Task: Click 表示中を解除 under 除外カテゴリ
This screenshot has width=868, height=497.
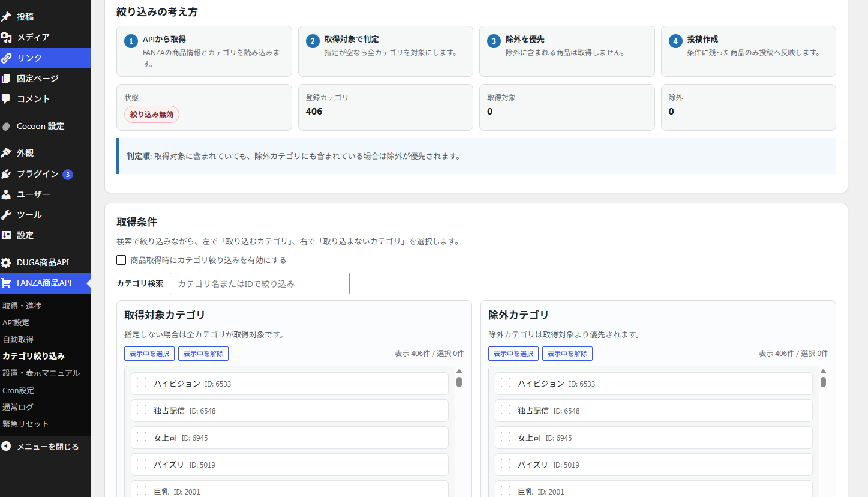Action: pos(567,354)
